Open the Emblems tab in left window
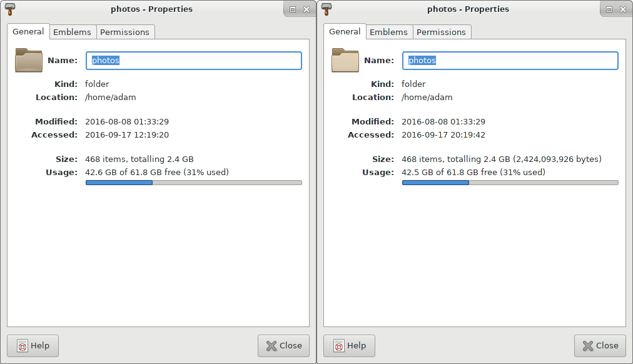 point(72,32)
